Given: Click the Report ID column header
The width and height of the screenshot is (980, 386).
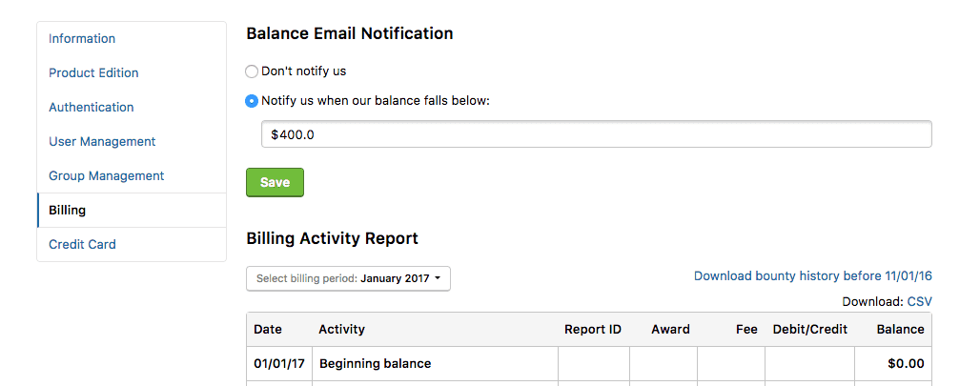Looking at the screenshot, I should [593, 330].
